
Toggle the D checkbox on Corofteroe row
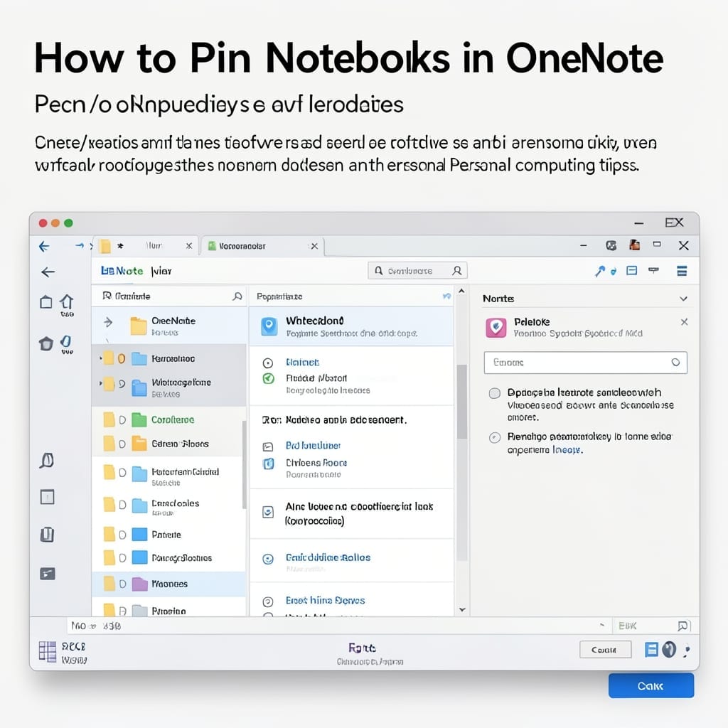point(122,419)
